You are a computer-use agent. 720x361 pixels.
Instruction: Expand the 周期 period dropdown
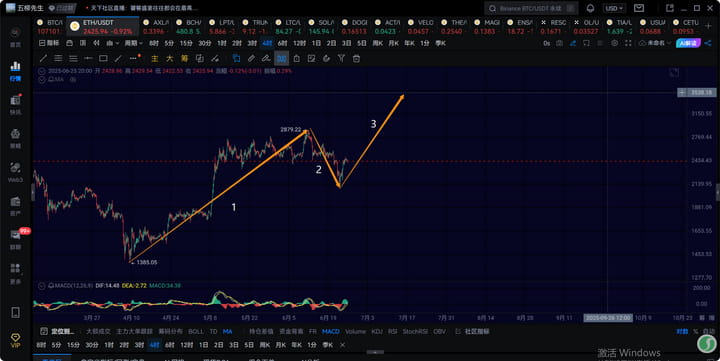coord(133,43)
